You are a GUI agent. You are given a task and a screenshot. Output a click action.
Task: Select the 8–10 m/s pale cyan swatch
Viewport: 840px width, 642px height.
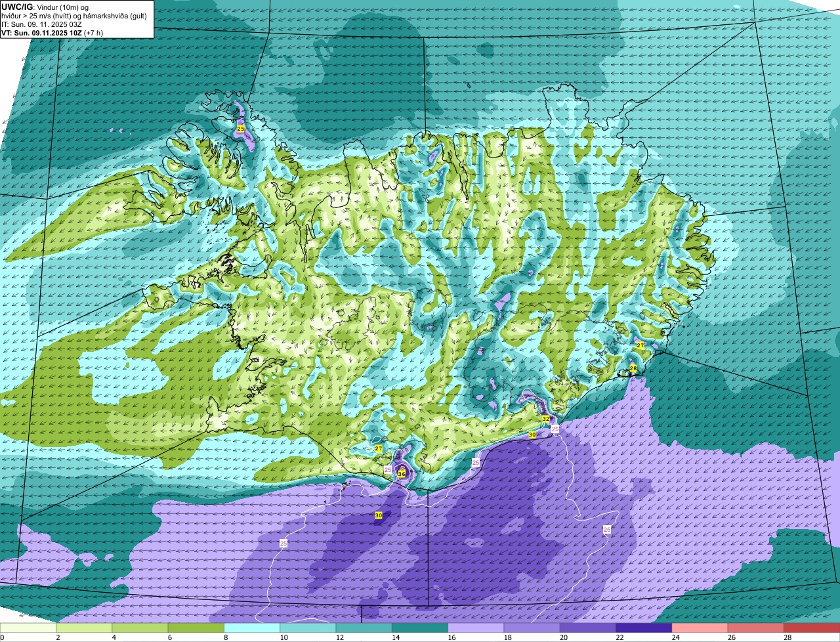(252, 628)
